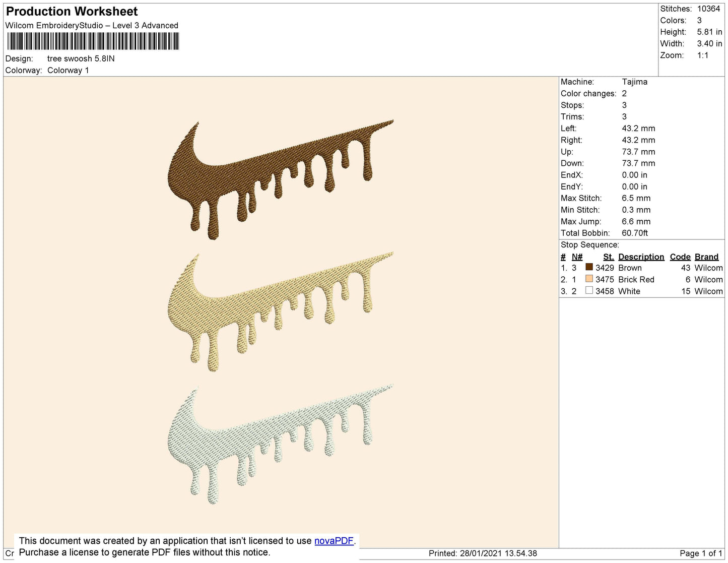Click "Wilcom" brand in the White row
The image size is (728, 563).
pos(709,291)
